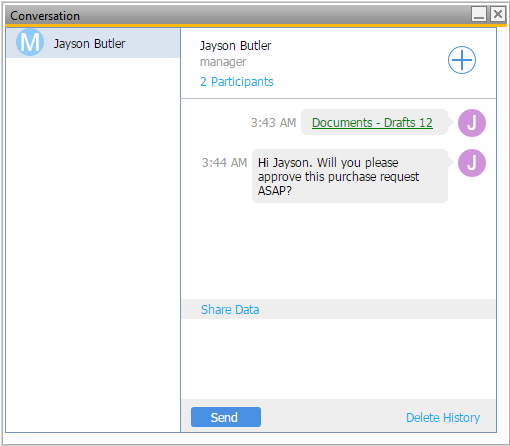This screenshot has width=510, height=446.
Task: Select Jayson Butler in conversation list
Action: pos(93,43)
